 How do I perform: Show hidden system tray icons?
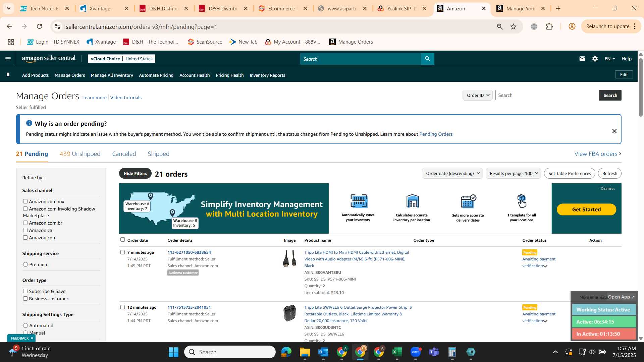pyautogui.click(x=555, y=352)
